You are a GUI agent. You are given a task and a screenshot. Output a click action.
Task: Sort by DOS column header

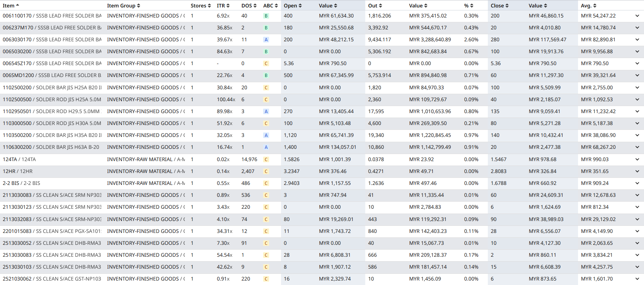(249, 6)
